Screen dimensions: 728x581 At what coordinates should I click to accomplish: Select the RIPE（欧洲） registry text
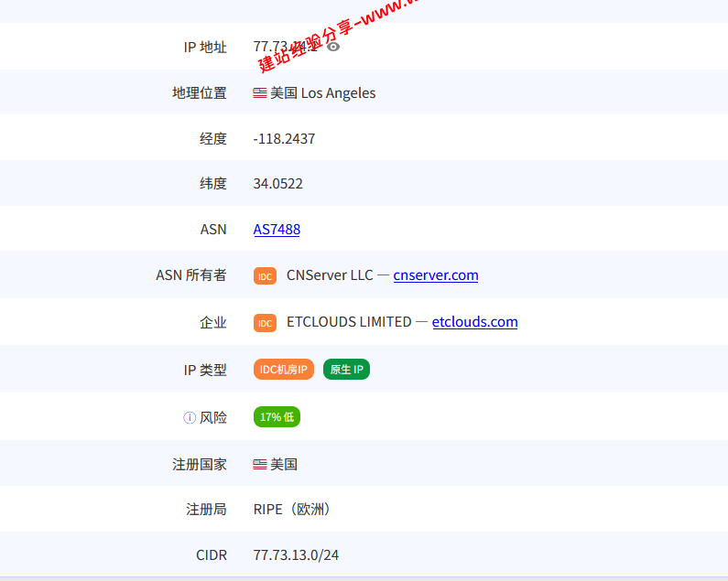tap(291, 510)
